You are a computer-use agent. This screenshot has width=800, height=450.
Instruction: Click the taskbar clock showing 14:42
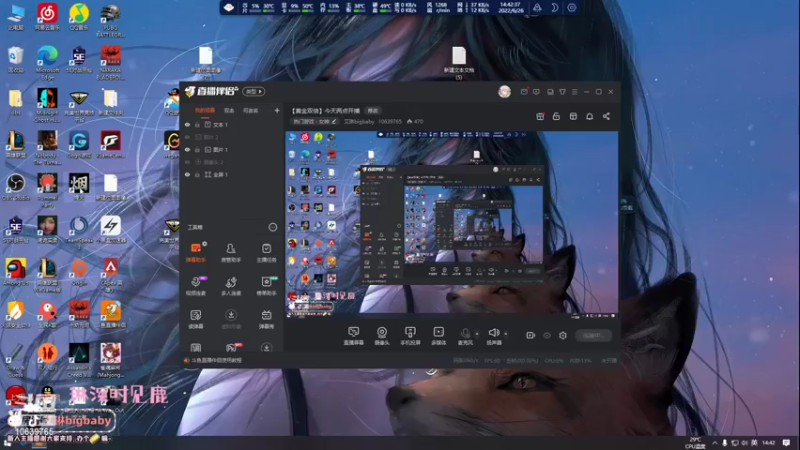coord(769,443)
